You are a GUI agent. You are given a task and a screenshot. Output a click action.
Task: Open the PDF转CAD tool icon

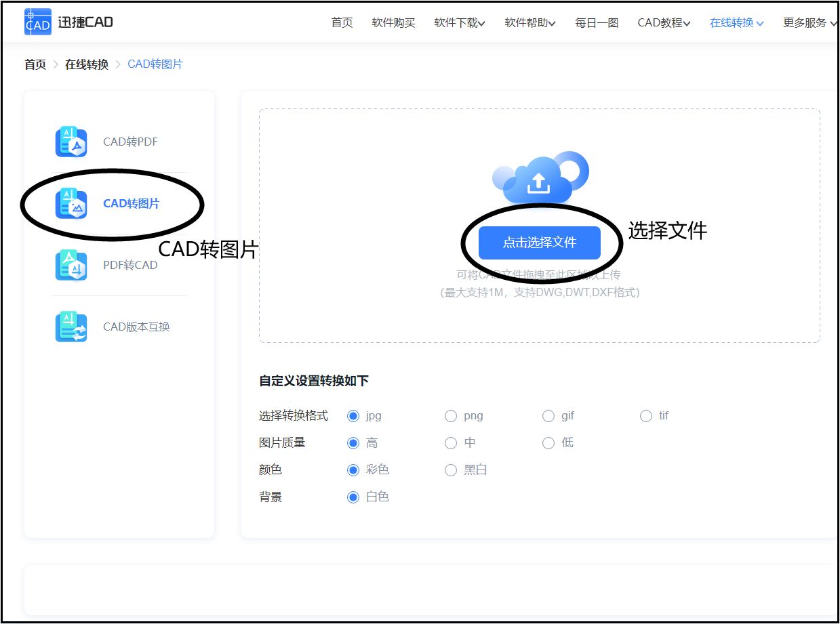click(x=71, y=265)
